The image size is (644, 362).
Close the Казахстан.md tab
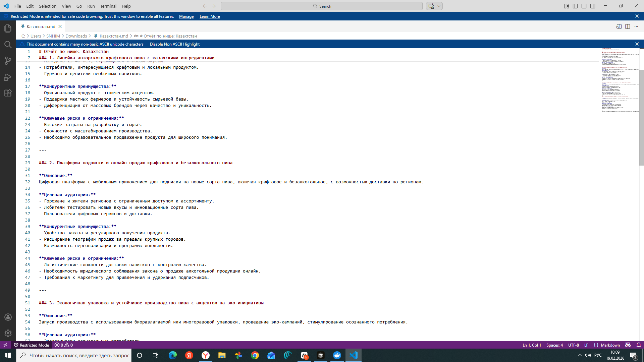60,26
